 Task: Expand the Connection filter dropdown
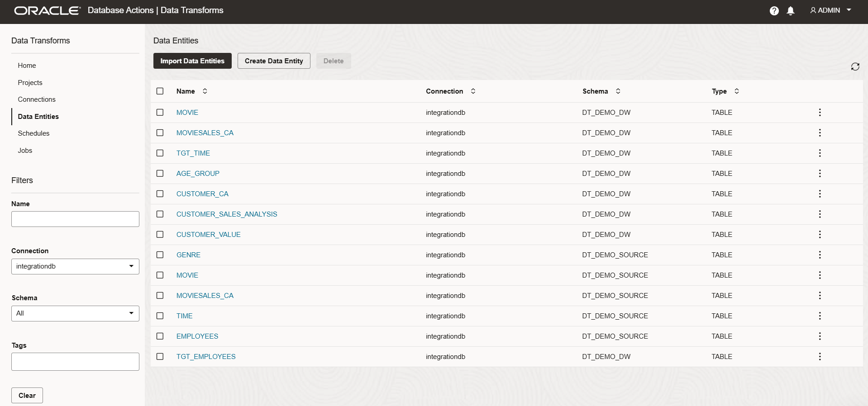click(75, 266)
